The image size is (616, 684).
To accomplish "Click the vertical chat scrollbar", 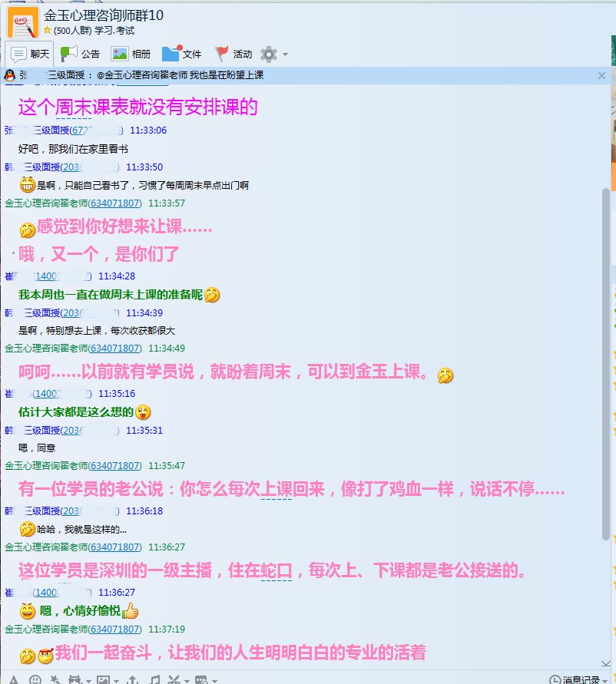I will point(606,361).
